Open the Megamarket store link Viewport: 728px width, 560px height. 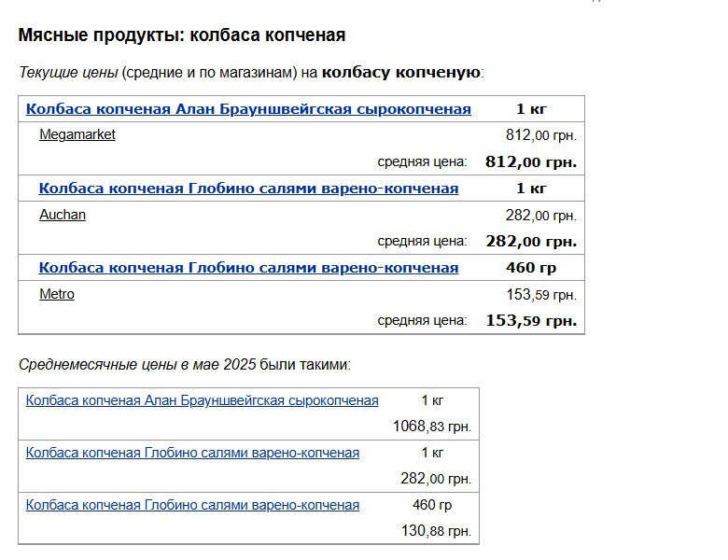(x=77, y=134)
